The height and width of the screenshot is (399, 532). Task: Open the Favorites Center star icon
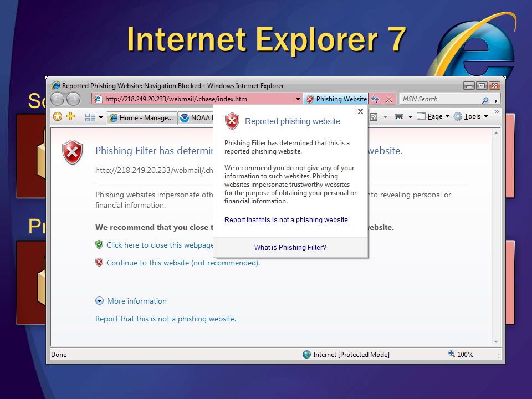pos(58,117)
